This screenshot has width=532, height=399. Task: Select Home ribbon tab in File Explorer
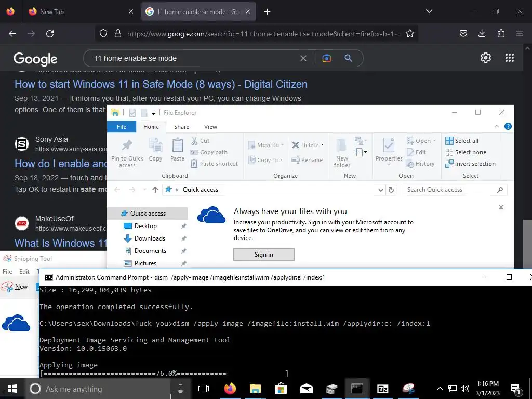coord(151,127)
